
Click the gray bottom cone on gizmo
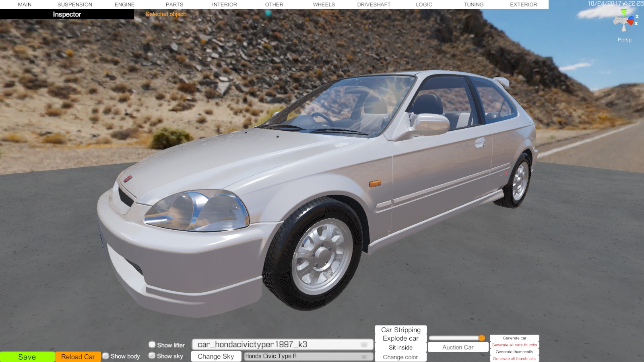[x=624, y=28]
